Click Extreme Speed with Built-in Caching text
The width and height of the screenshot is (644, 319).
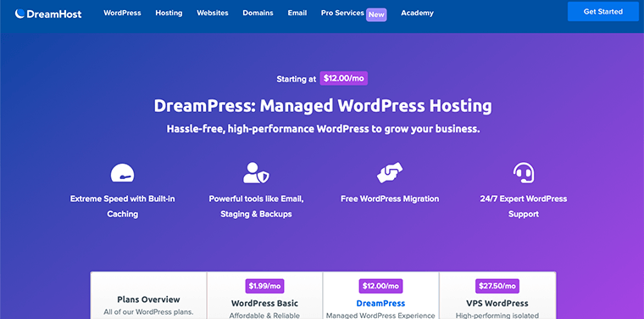[x=122, y=206]
